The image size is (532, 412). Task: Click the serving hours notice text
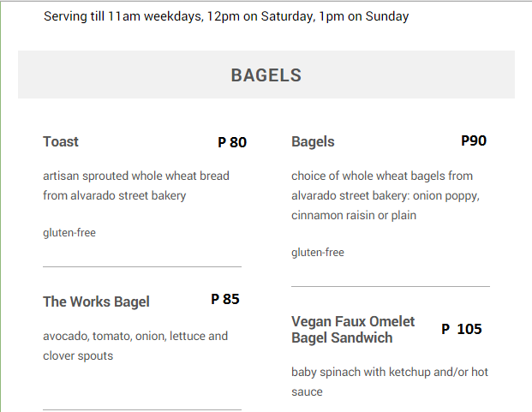point(226,16)
